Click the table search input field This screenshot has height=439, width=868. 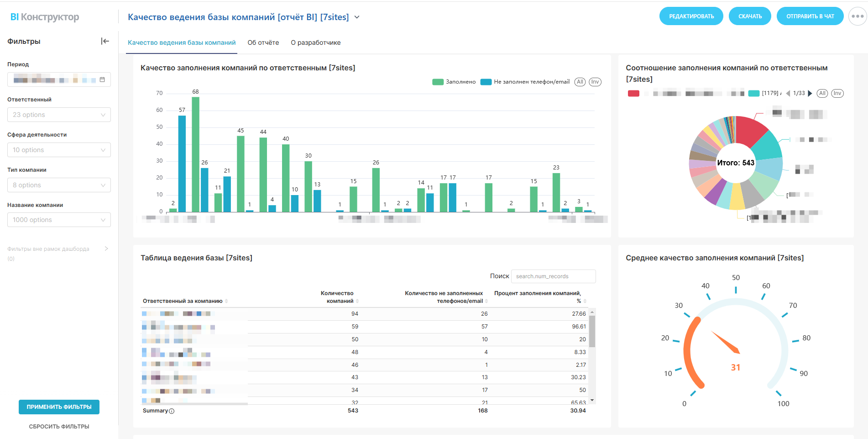(553, 276)
